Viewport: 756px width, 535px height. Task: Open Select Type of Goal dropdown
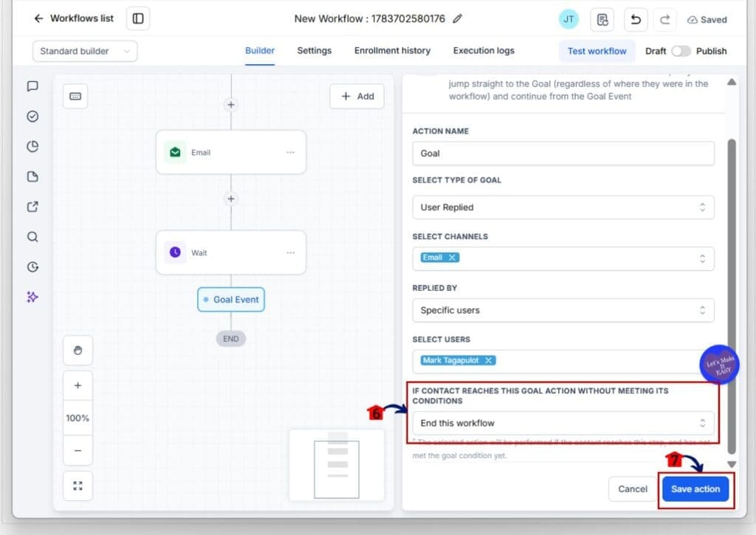(563, 207)
